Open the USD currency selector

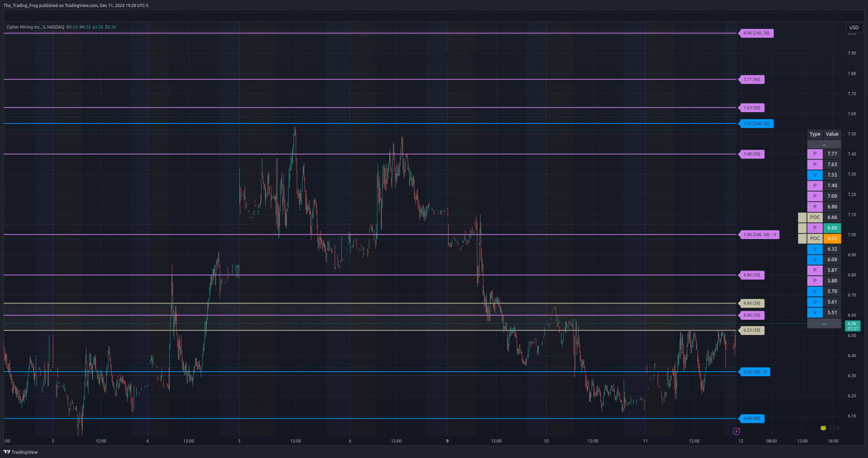pos(854,28)
